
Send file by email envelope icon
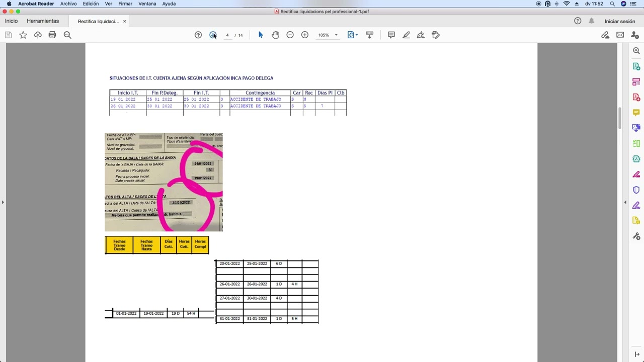(x=620, y=35)
